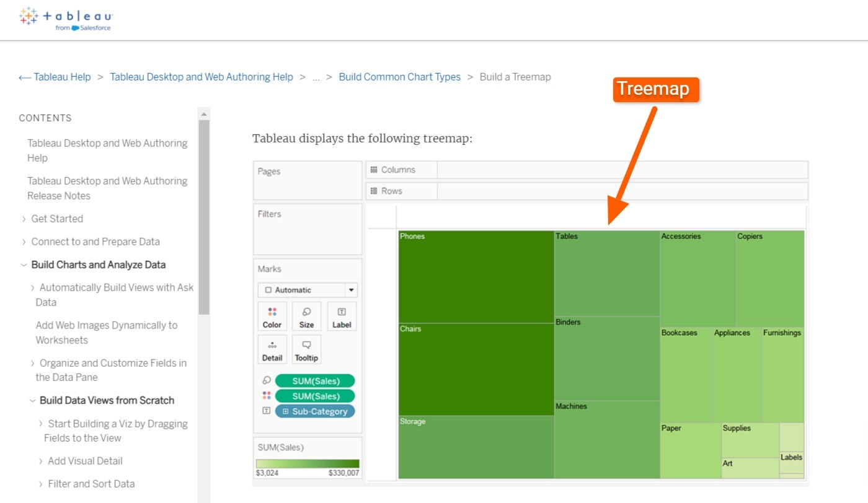Image resolution: width=868 pixels, height=503 pixels.
Task: Click the $3,024 legend minimum value
Action: [x=267, y=473]
